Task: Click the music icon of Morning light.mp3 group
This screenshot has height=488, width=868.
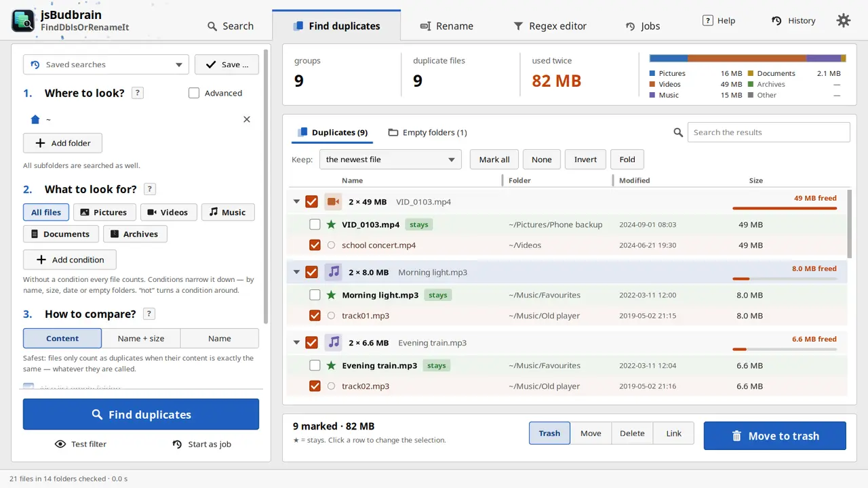Action: 333,272
